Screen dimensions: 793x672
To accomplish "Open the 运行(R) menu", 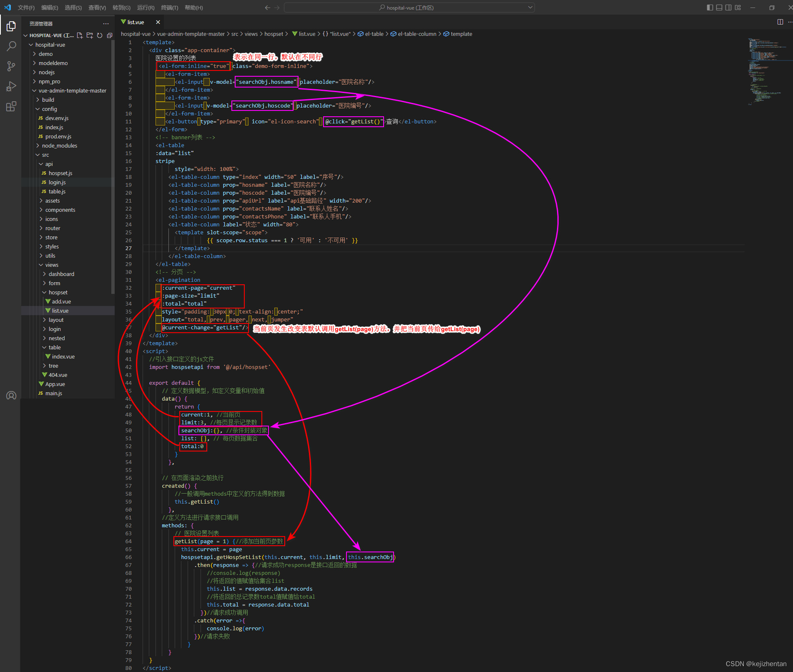I will [146, 8].
